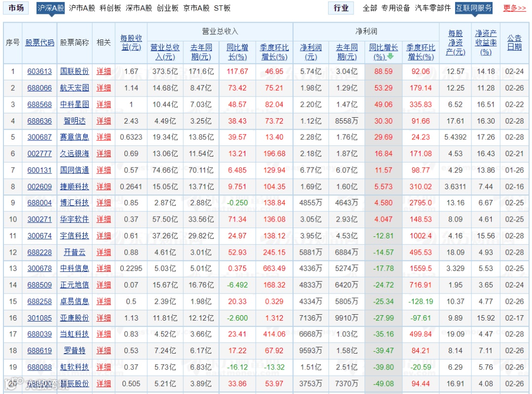Viewport: 532px width, 394px height.
Task: Sort by revenue 季度环比增长(%) header
Action: tap(274, 52)
